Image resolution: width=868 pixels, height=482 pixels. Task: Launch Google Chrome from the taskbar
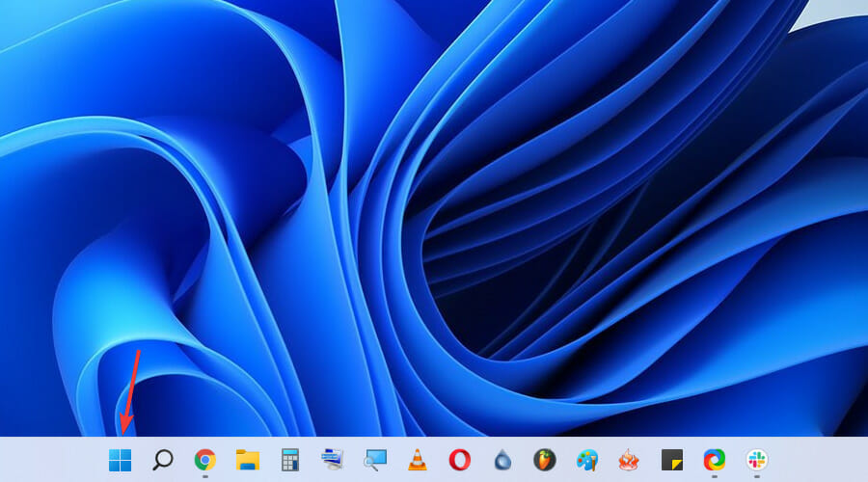pyautogui.click(x=204, y=460)
